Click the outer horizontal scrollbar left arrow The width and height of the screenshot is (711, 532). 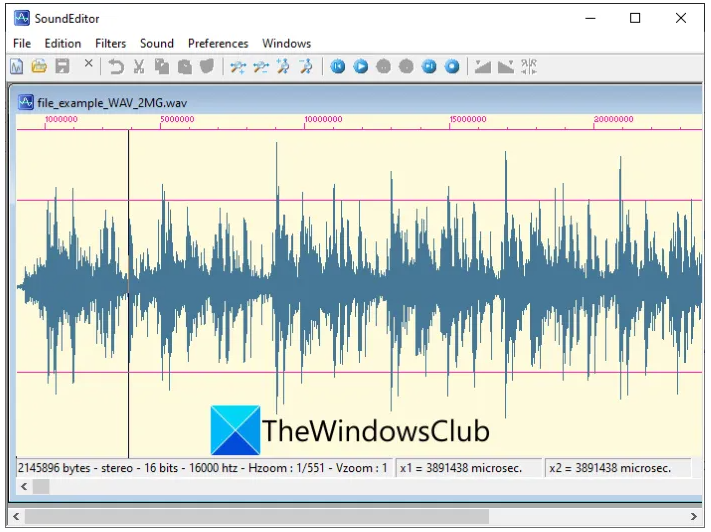coord(16,517)
